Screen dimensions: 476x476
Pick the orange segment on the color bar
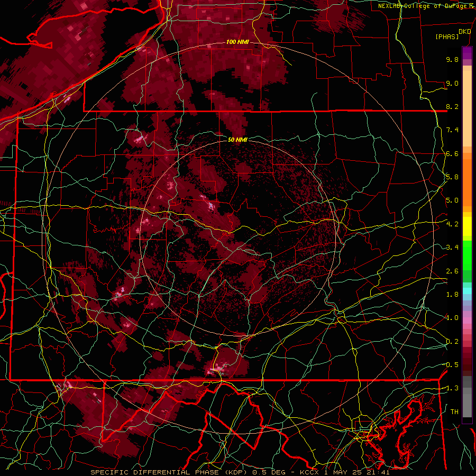coord(467,181)
